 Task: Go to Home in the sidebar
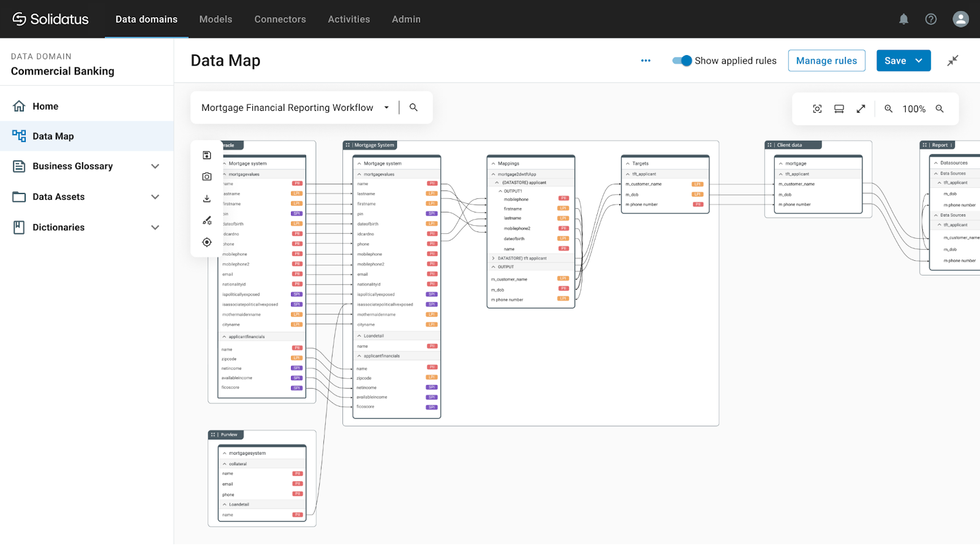pos(87,106)
